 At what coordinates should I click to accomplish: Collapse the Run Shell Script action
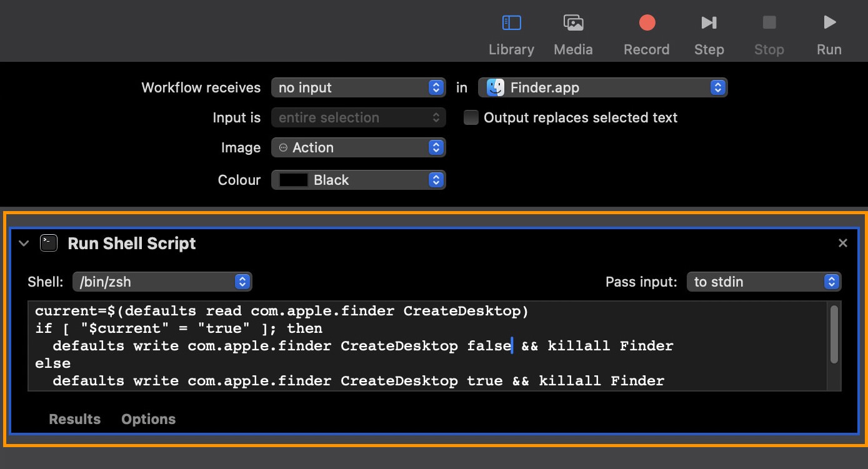(24, 243)
